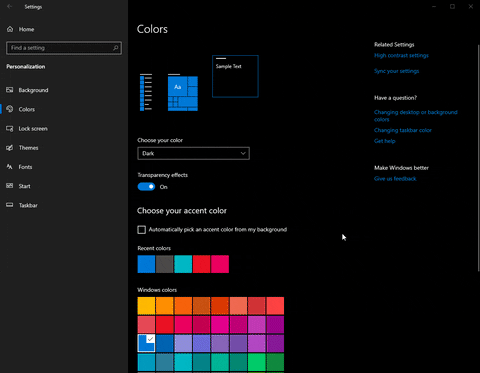Open Themes settings page
This screenshot has width=480, height=373.
coord(64,148)
